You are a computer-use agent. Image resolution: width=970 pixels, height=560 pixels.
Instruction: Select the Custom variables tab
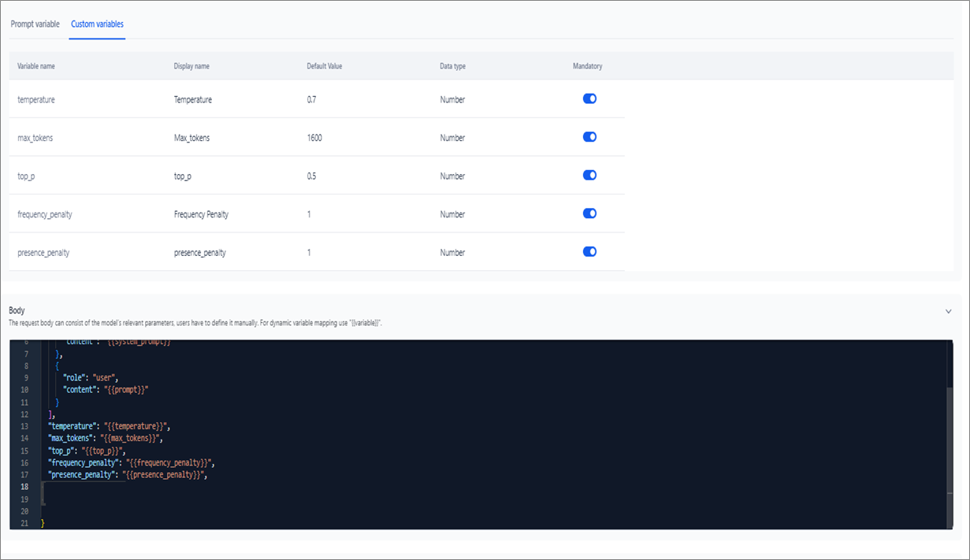tap(97, 24)
